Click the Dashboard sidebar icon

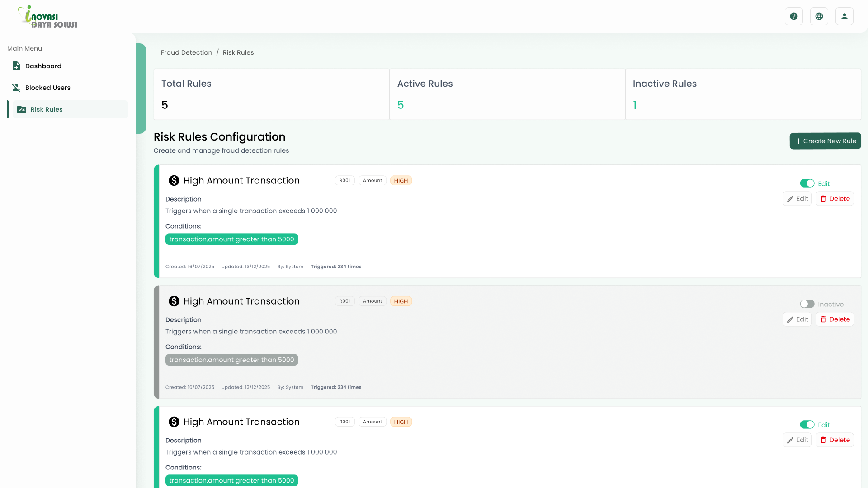[16, 66]
